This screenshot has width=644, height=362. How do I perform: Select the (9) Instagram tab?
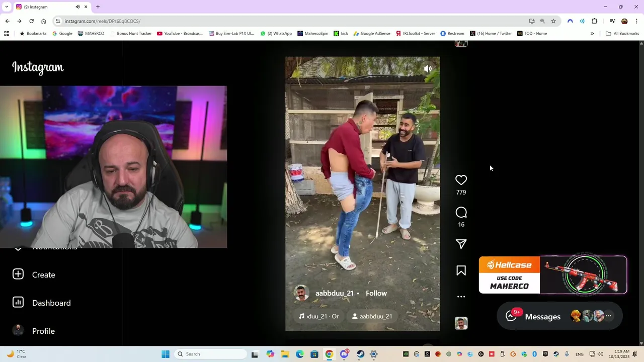pyautogui.click(x=52, y=7)
